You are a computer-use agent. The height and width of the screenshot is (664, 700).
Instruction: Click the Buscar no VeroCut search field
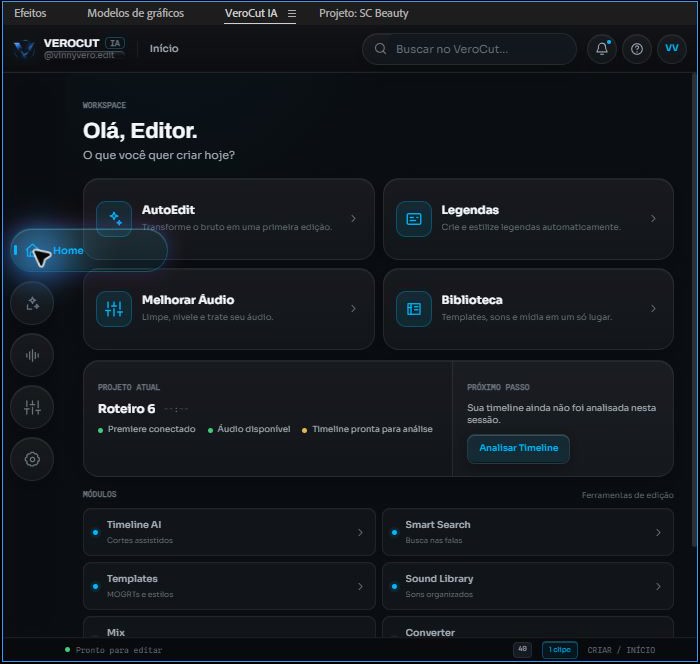(x=469, y=49)
